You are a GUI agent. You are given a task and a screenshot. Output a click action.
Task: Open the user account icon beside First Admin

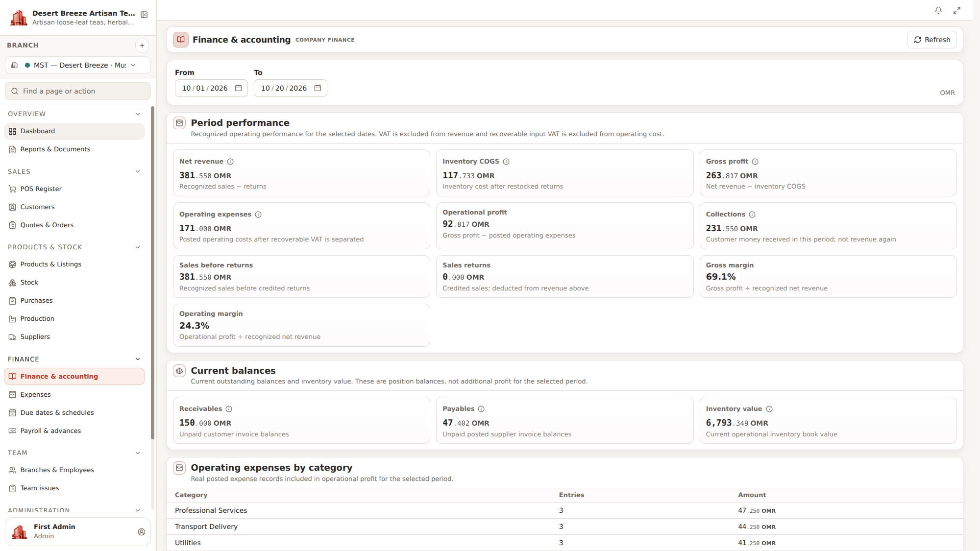(x=142, y=532)
